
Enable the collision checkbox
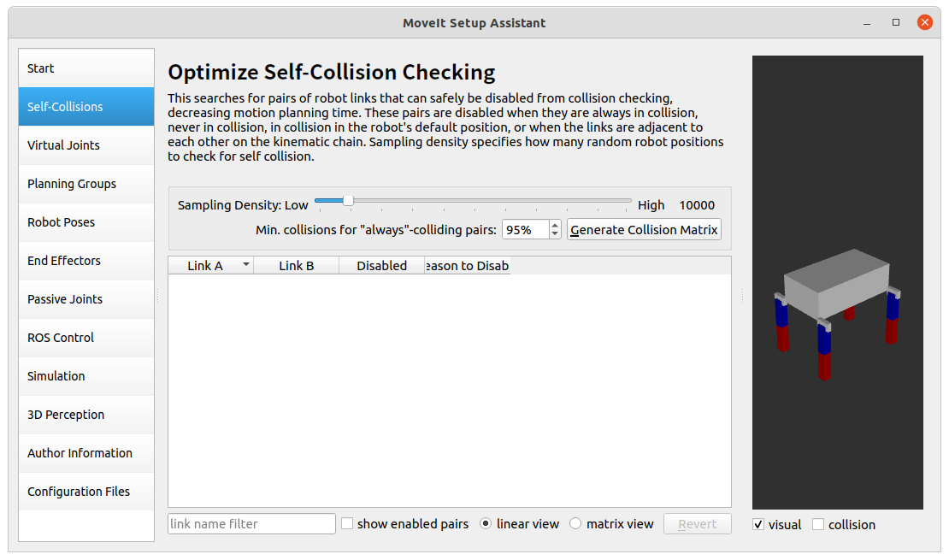818,524
